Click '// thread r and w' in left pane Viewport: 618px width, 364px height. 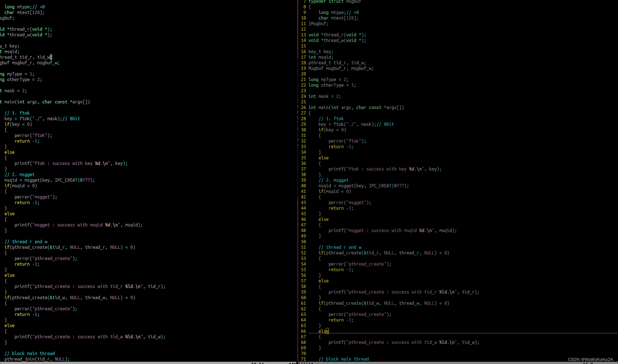26,242
